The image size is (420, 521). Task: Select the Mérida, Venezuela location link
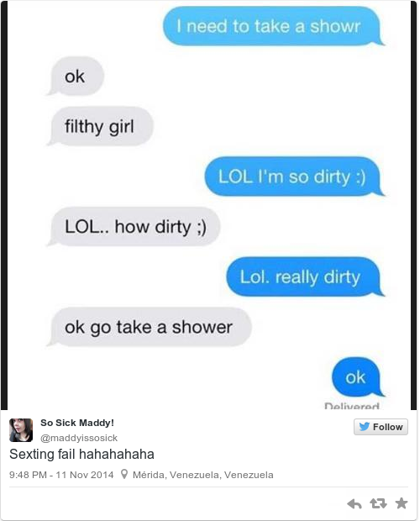[x=203, y=475]
